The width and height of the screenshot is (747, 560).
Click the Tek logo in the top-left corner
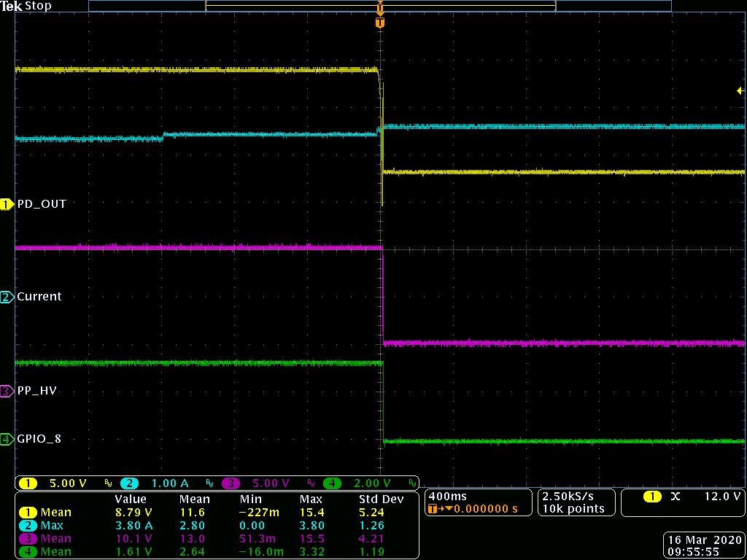click(x=11, y=7)
